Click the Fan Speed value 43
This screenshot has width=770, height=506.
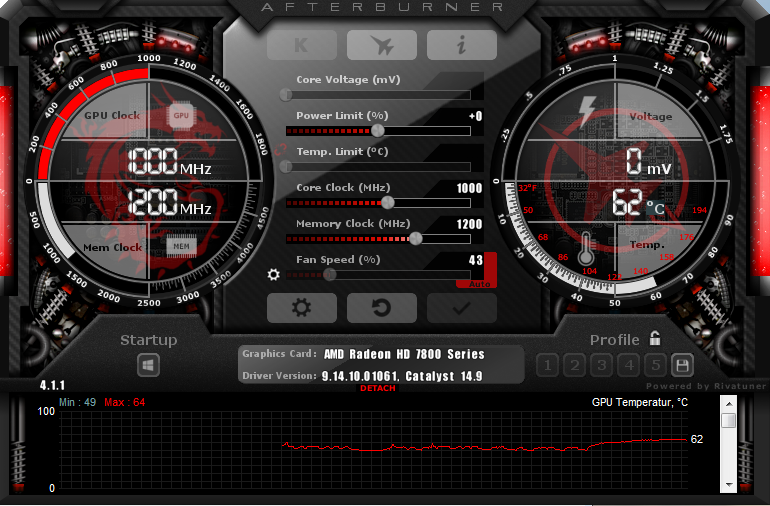pyautogui.click(x=475, y=260)
